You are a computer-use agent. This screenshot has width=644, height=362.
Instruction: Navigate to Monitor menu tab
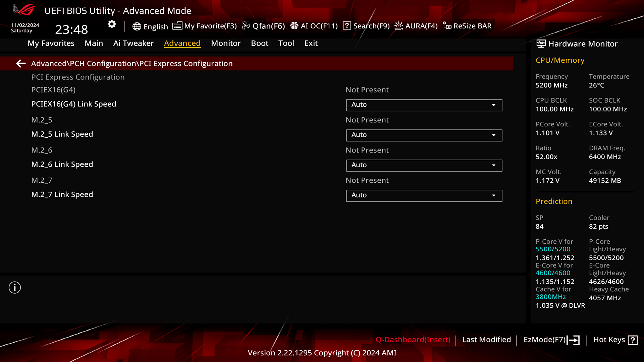226,43
